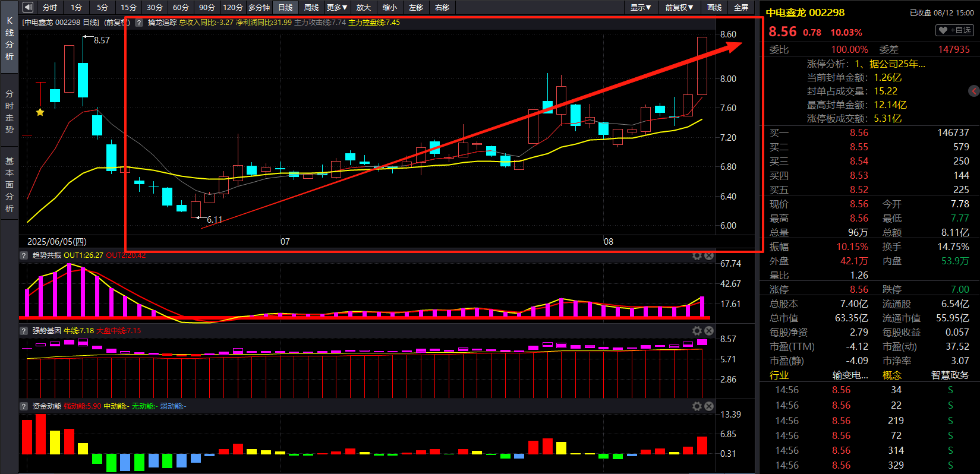
Task: Switch to 周线 weekly chart
Action: [x=311, y=7]
